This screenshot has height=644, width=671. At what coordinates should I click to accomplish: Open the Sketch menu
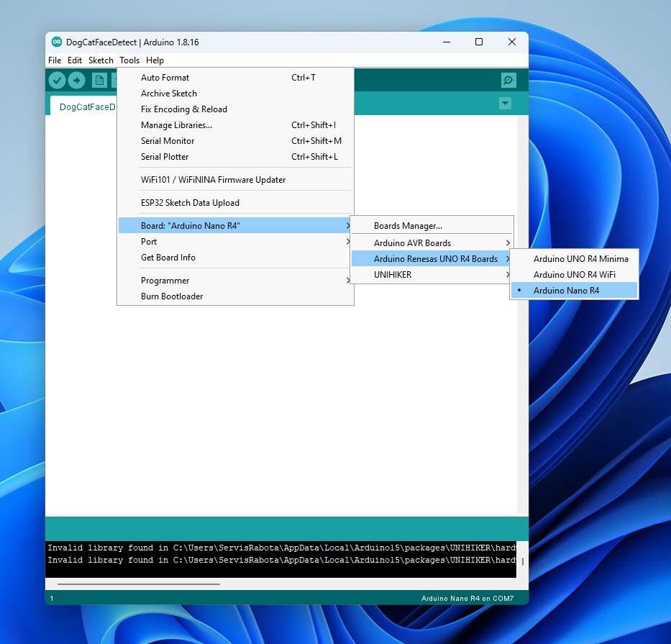(101, 60)
